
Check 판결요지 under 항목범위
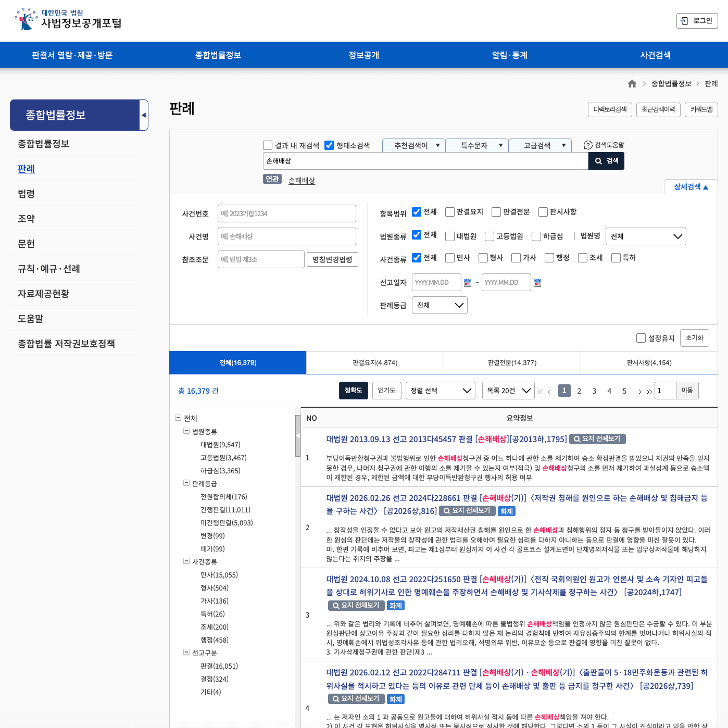point(450,212)
